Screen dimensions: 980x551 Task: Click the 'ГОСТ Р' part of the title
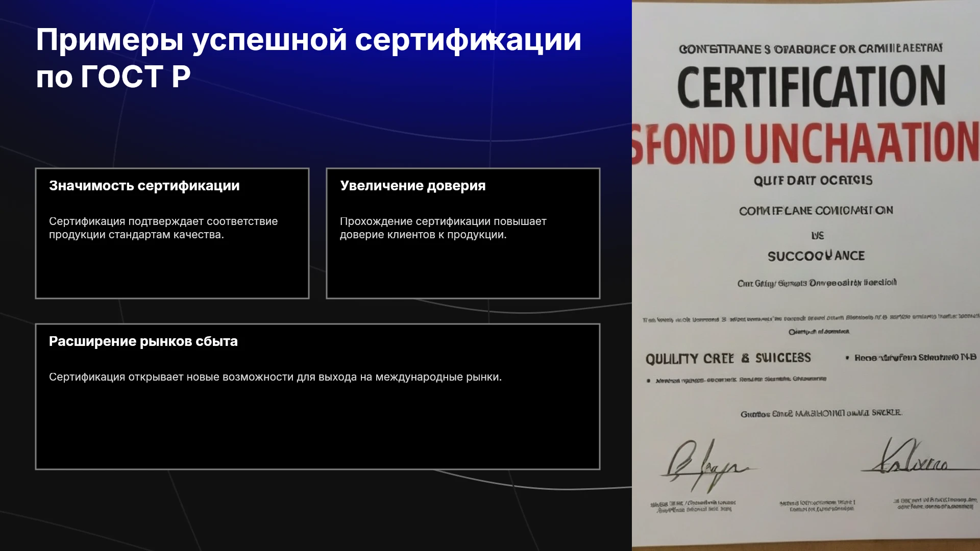(136, 77)
